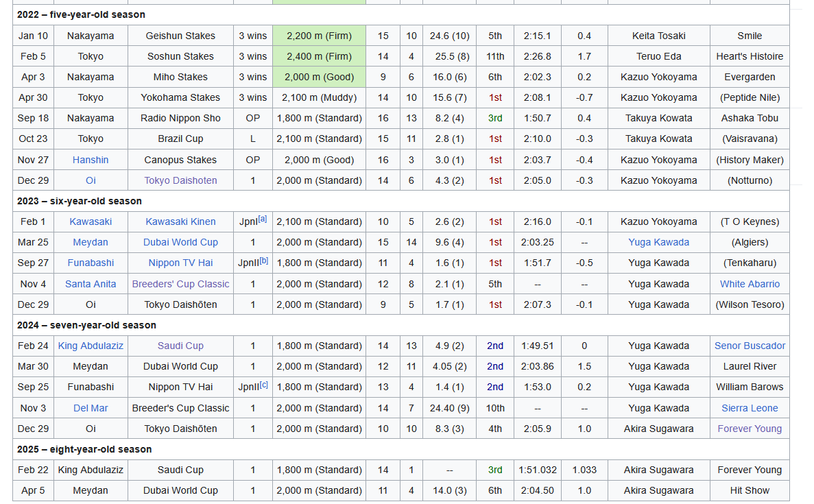Click the '1:51.032' time cell

click(538, 470)
